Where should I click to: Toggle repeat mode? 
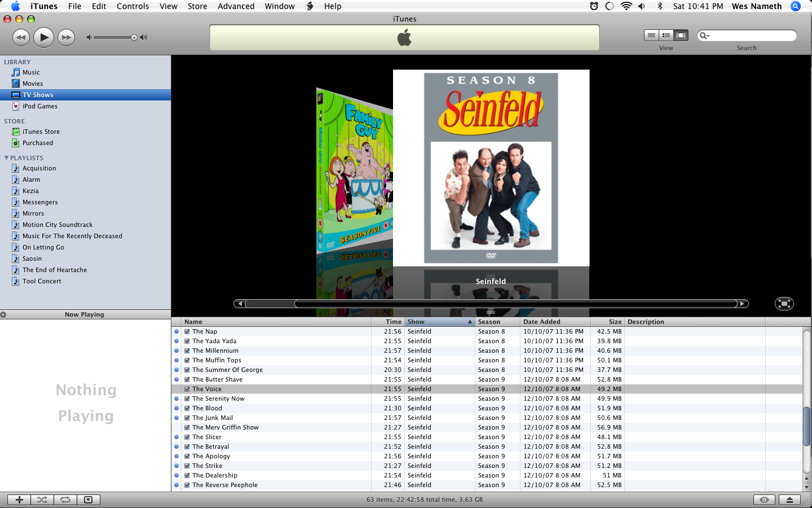[65, 500]
